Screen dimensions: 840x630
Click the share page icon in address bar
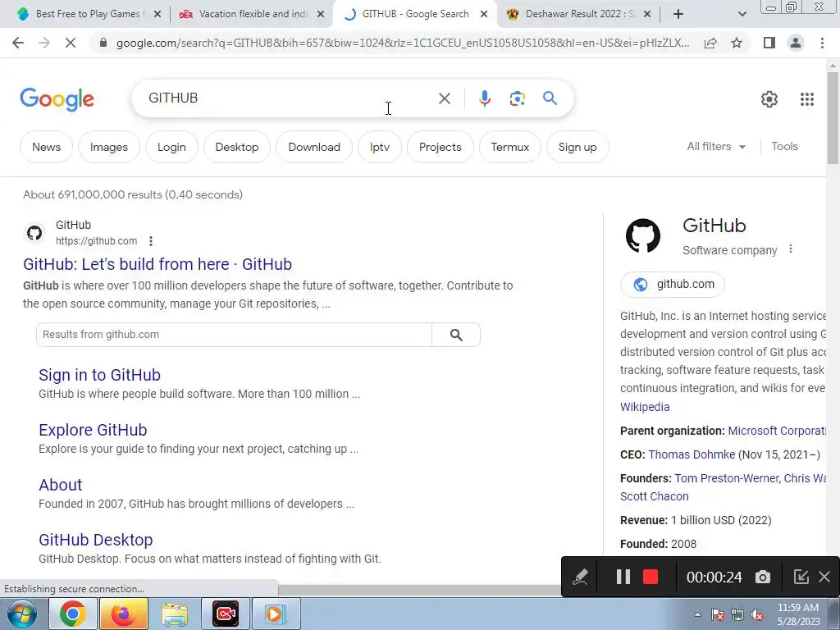coord(710,43)
